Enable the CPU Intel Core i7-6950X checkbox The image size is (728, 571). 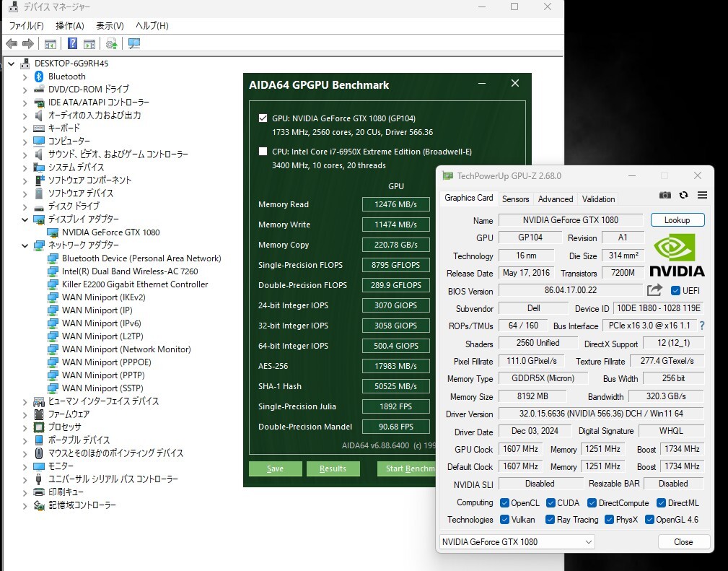click(263, 152)
